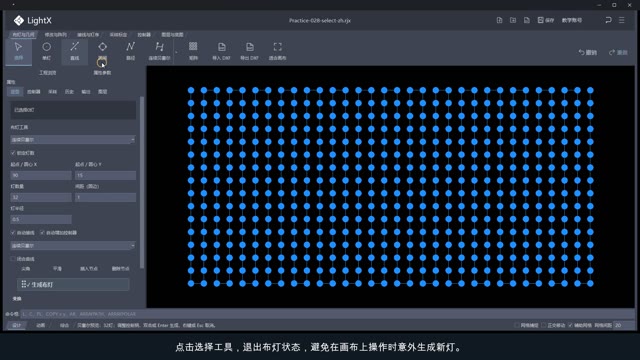Toggle the auto wiring checkbox

point(13,233)
